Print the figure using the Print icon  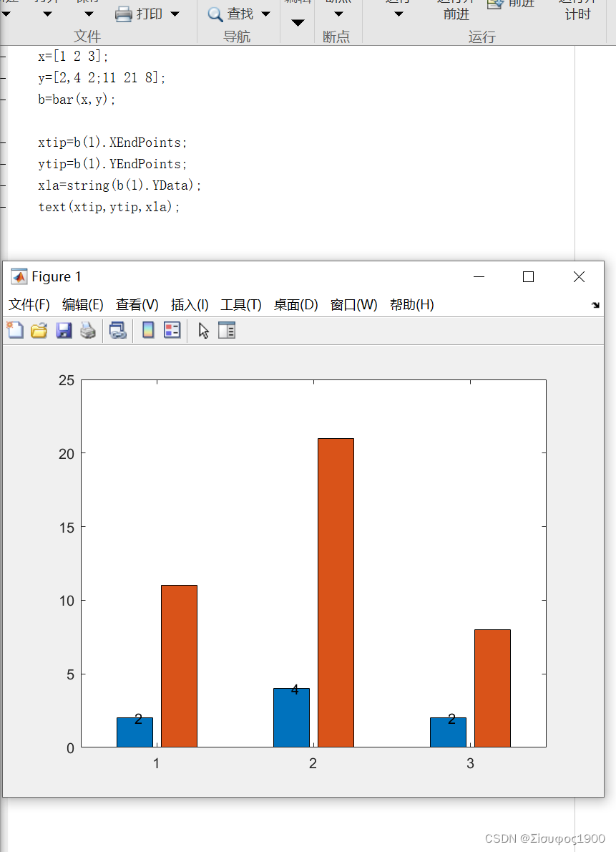point(87,330)
